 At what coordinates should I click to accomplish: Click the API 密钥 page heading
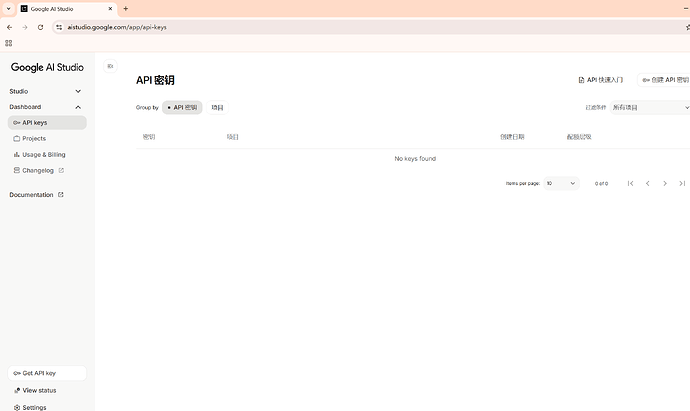155,80
